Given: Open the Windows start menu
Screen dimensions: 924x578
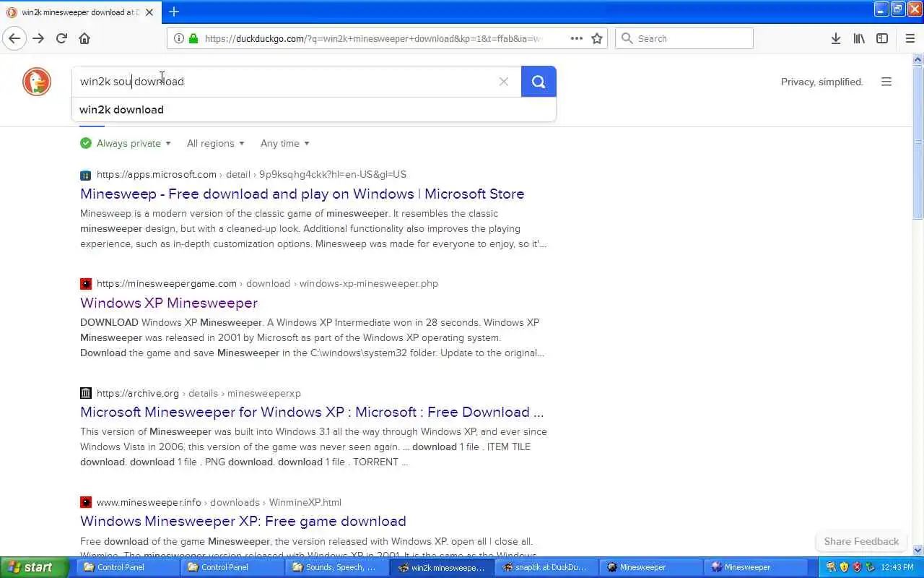Looking at the screenshot, I should tap(33, 567).
